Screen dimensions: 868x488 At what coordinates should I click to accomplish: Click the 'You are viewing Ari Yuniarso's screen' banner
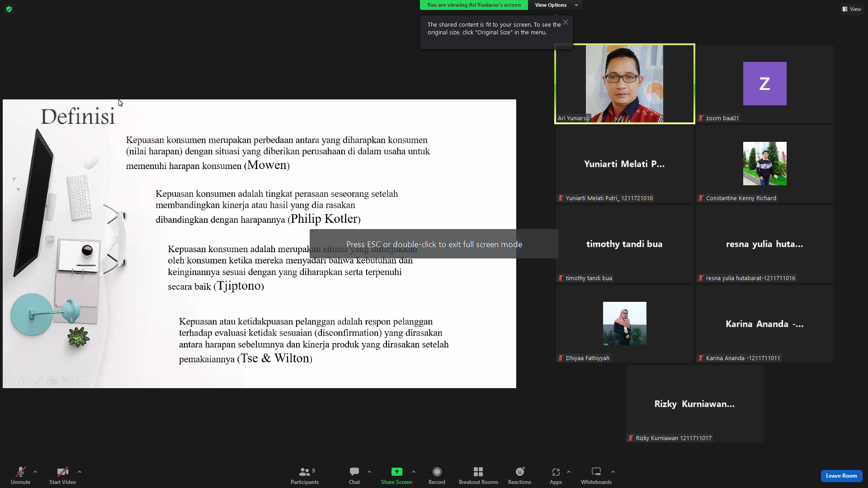coord(474,5)
